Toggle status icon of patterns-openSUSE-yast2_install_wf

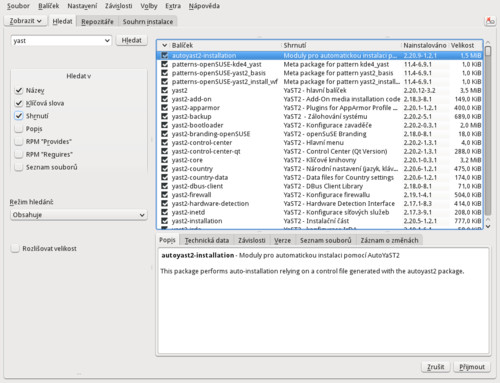point(164,81)
